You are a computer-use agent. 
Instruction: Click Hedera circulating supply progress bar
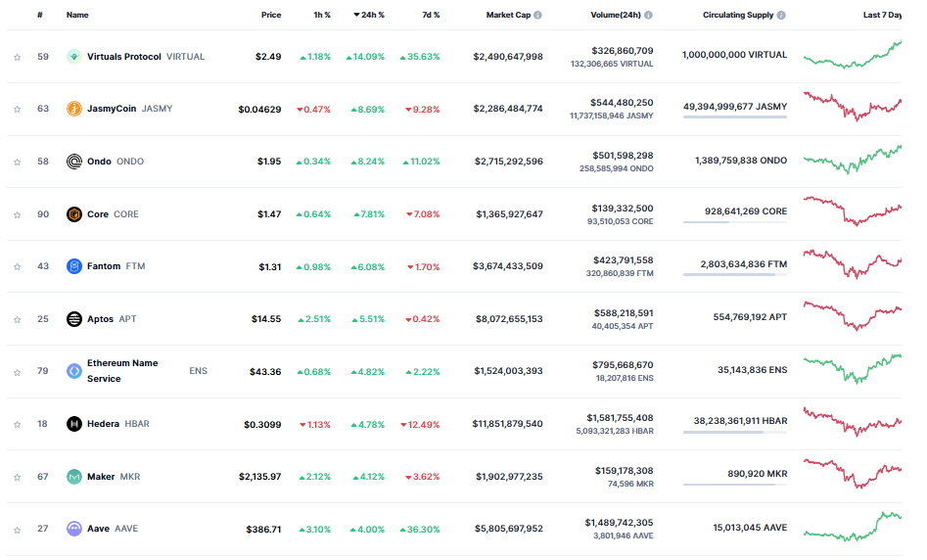pos(735,433)
